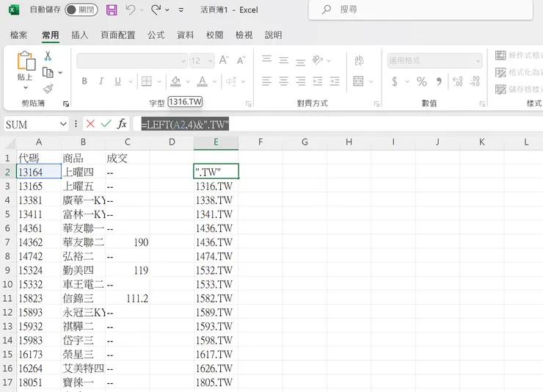Toggle Italic formatting

(x=102, y=81)
